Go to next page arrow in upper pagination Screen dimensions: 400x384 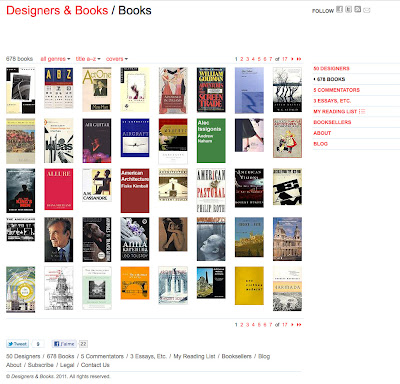click(292, 59)
